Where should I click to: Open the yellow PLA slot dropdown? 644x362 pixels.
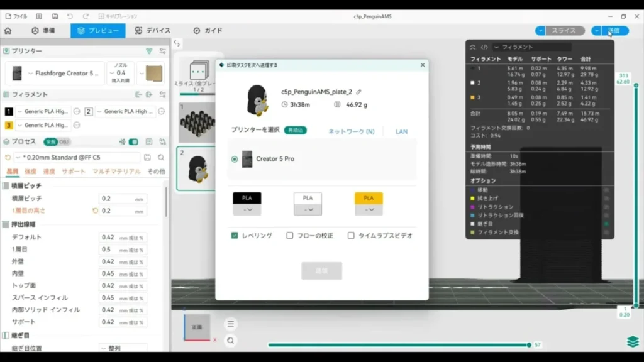369,210
